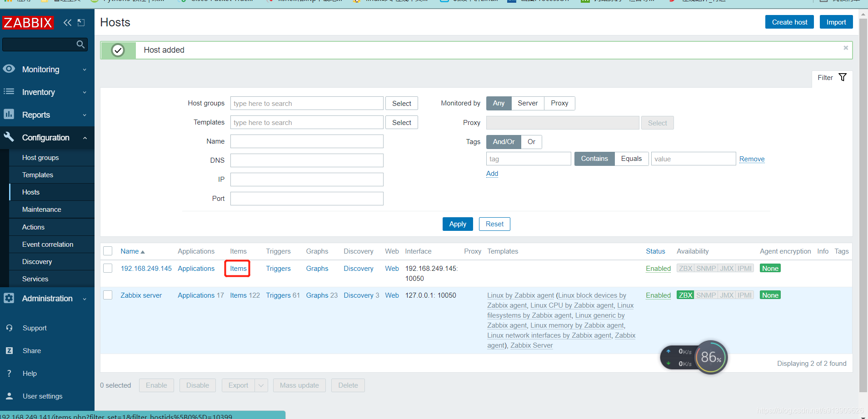This screenshot has height=419, width=868.
Task: Click Select button for Templates filter
Action: (x=402, y=122)
